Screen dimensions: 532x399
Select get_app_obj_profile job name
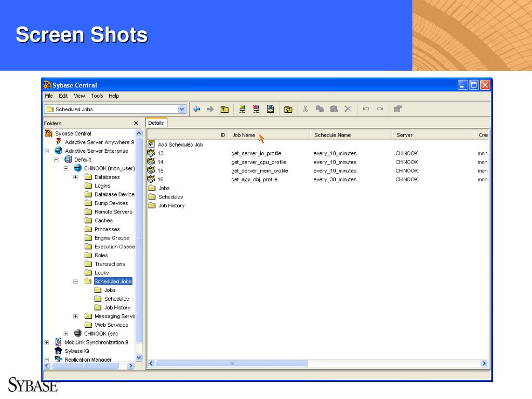[x=254, y=179]
